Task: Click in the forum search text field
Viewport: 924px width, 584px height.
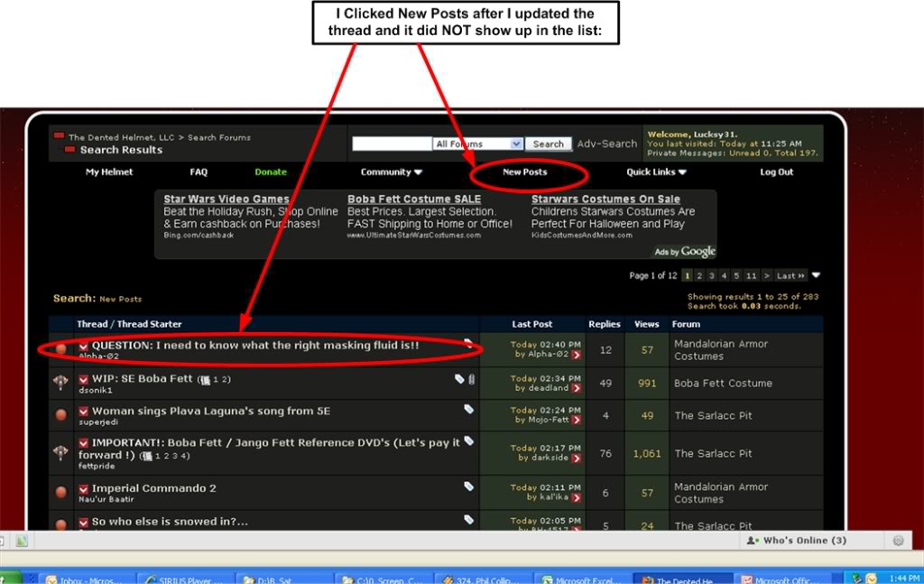Action: [x=392, y=144]
